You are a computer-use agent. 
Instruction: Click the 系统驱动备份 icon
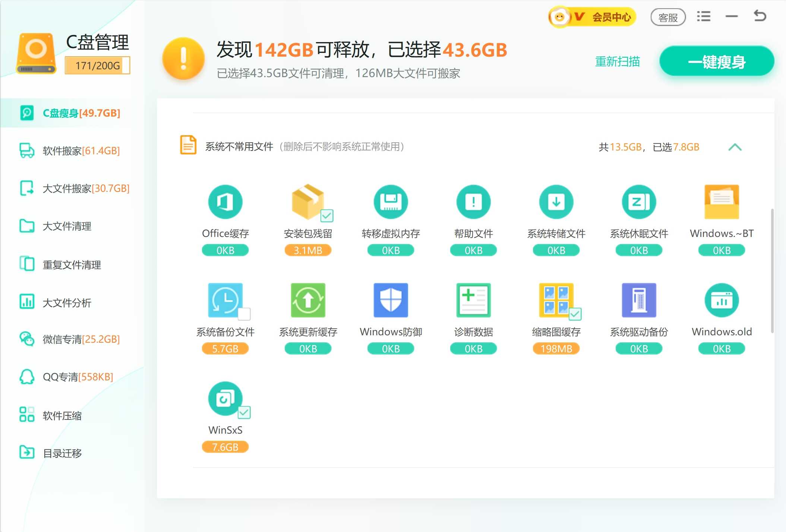(639, 300)
